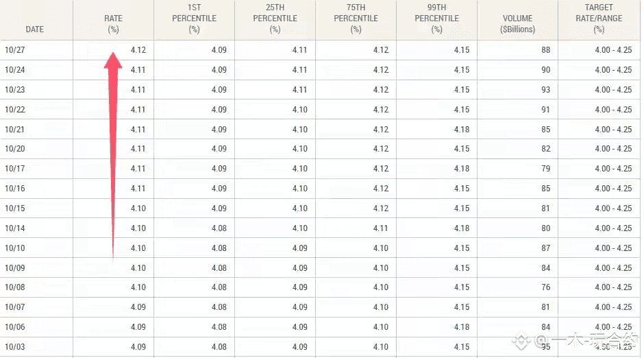Image resolution: width=644 pixels, height=358 pixels.
Task: Click the 10/17 volume value 79
Action: pyautogui.click(x=545, y=169)
